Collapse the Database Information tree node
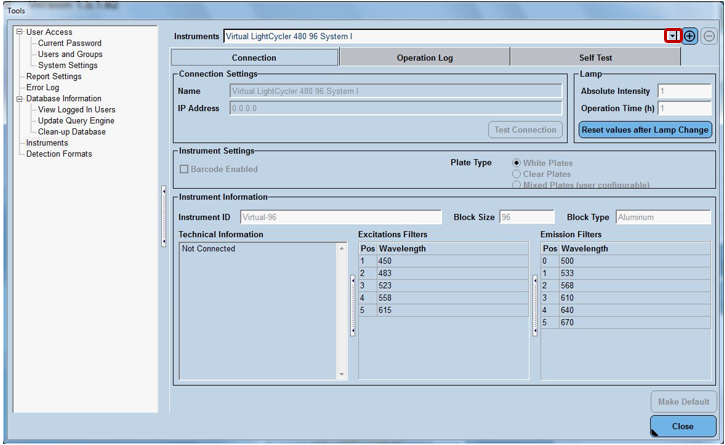725x445 pixels. 19,99
